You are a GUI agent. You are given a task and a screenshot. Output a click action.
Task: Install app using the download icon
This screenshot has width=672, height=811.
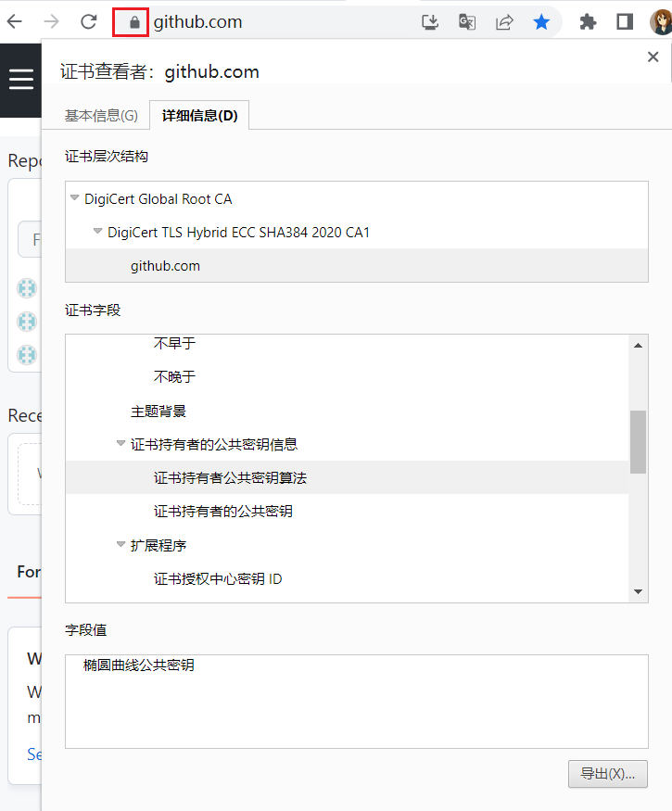[x=430, y=22]
